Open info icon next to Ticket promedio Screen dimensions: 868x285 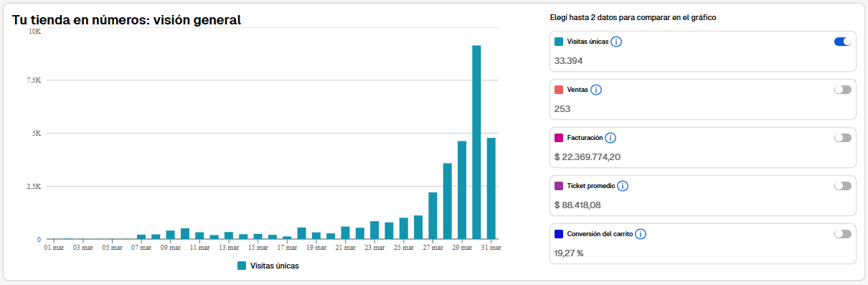pyautogui.click(x=623, y=186)
